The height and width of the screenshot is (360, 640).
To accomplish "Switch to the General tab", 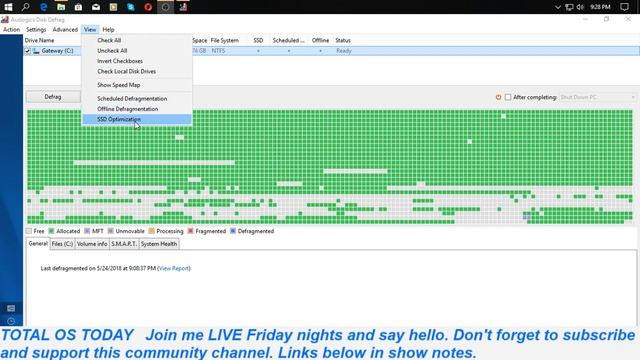I will pyautogui.click(x=38, y=243).
